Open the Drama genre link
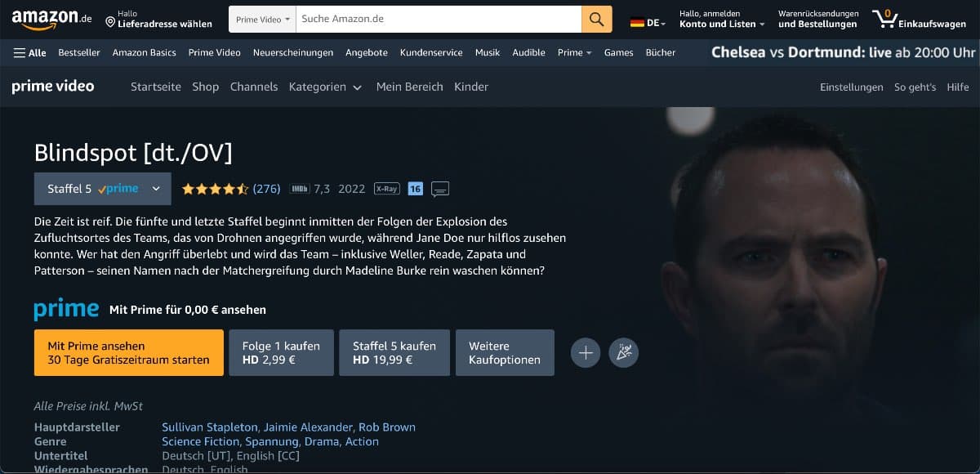980x474 pixels. click(x=322, y=441)
